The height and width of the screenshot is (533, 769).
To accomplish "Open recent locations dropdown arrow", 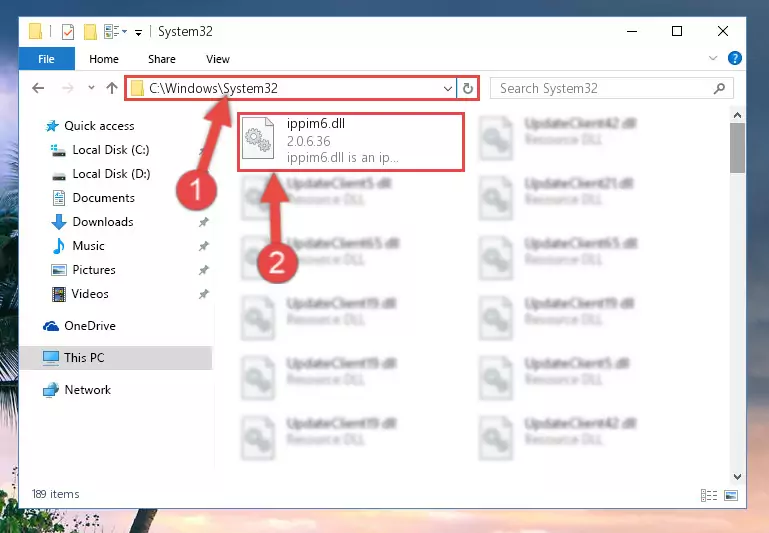I will click(x=91, y=88).
